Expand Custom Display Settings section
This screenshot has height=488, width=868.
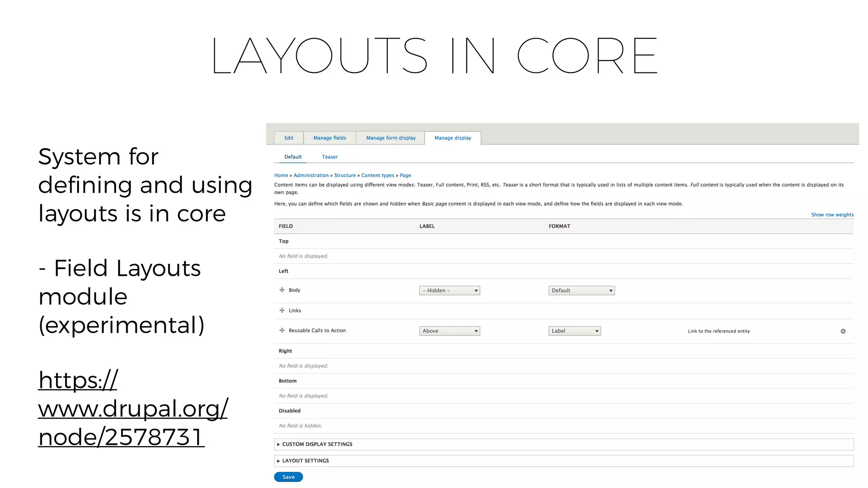[x=564, y=444]
